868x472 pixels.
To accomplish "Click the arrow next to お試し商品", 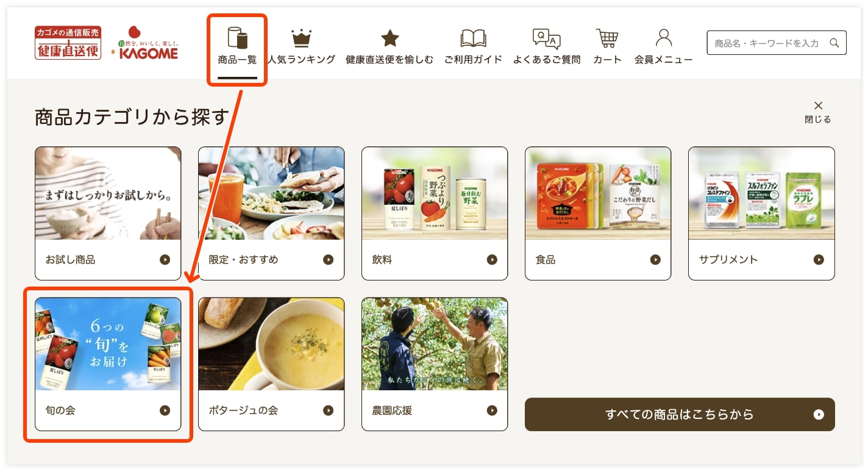I will tap(165, 260).
